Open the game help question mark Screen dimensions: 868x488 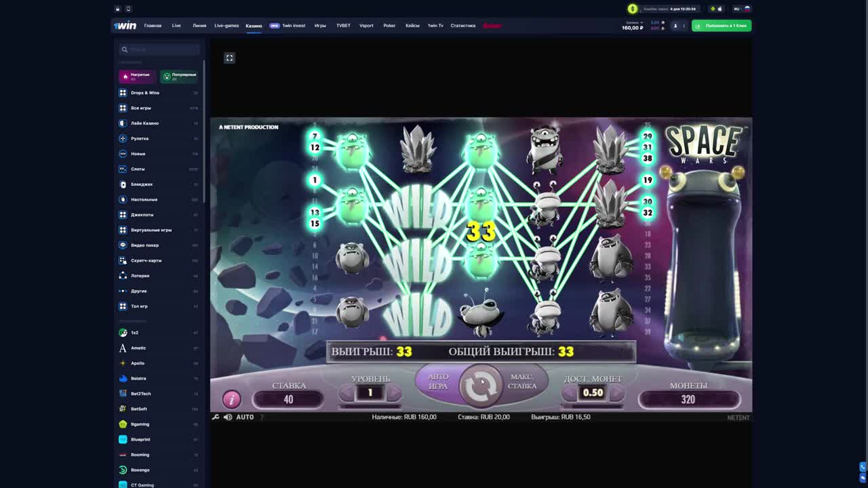point(262,417)
